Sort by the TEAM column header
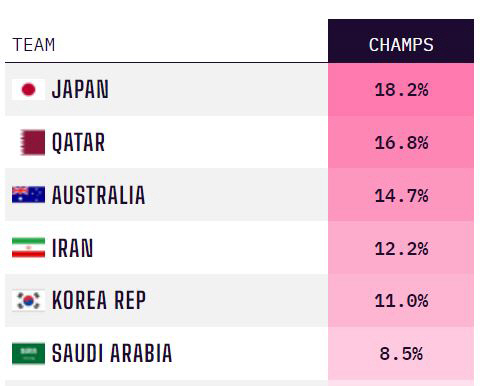Screen dimensions: 485x386 click(34, 45)
